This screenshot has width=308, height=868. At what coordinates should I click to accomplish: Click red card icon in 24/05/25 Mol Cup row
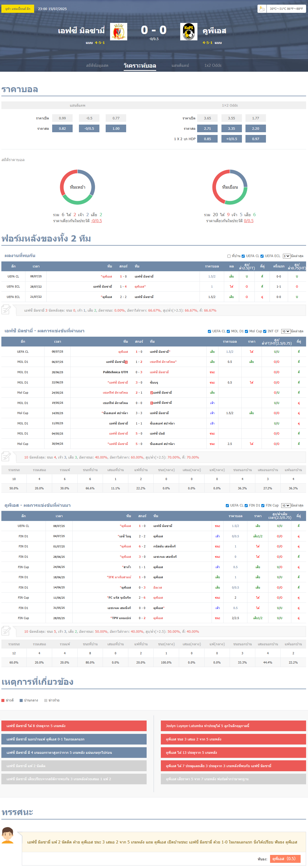pyautogui.click(x=152, y=393)
